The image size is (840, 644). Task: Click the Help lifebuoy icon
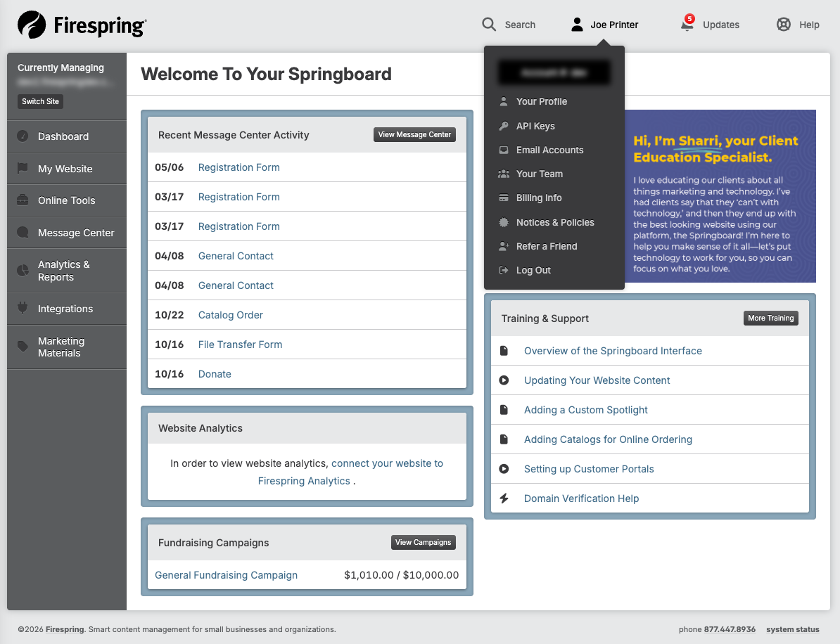point(783,24)
